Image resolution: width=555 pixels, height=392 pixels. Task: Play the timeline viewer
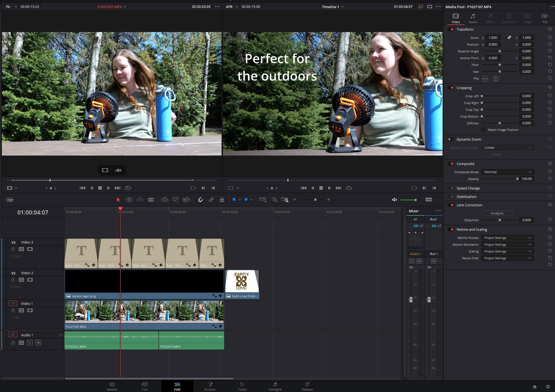[x=329, y=188]
